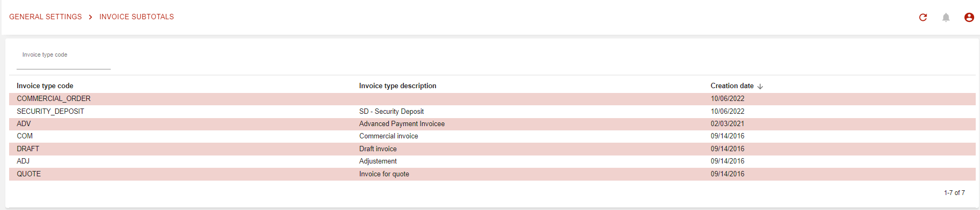Open the Invoice Subtotals breadcrumb
Screen dimensions: 980x210
pos(136,17)
